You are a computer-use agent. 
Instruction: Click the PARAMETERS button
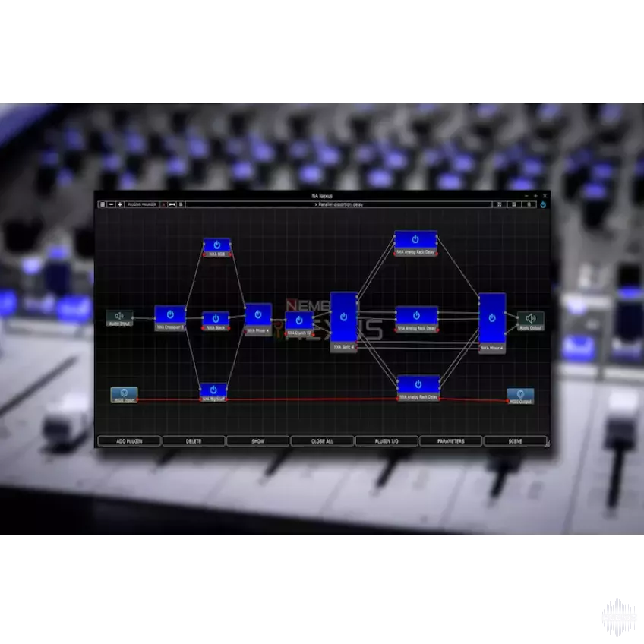click(450, 441)
